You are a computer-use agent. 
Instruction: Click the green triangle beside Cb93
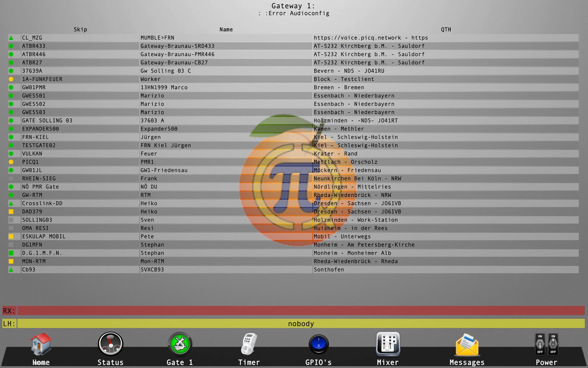[x=11, y=270]
